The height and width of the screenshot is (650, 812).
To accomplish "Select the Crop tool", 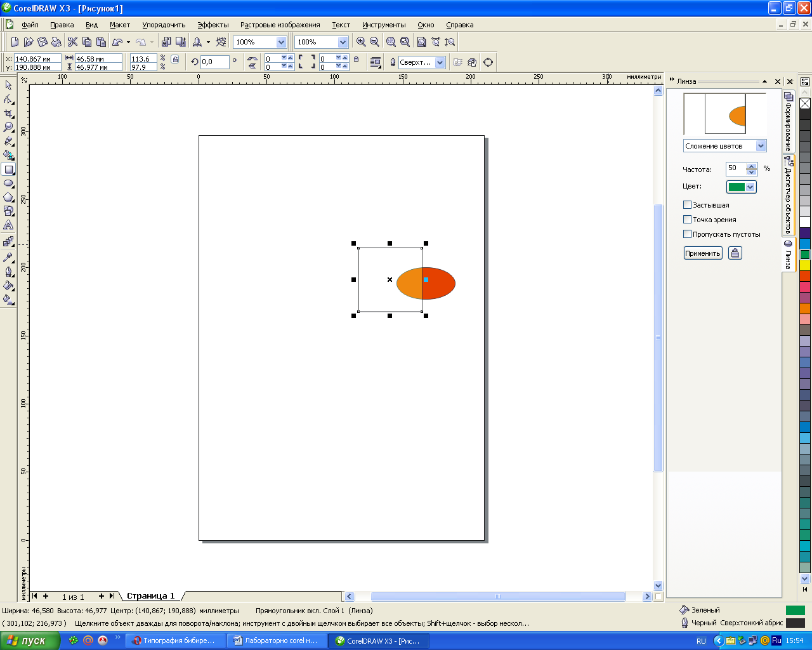I will [8, 113].
